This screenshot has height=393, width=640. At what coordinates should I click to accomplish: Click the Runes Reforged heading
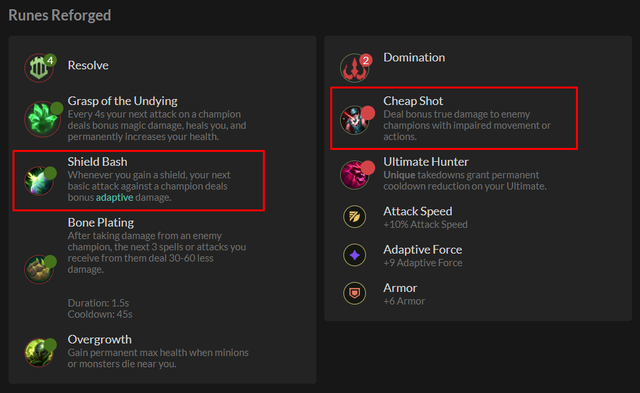click(x=60, y=15)
